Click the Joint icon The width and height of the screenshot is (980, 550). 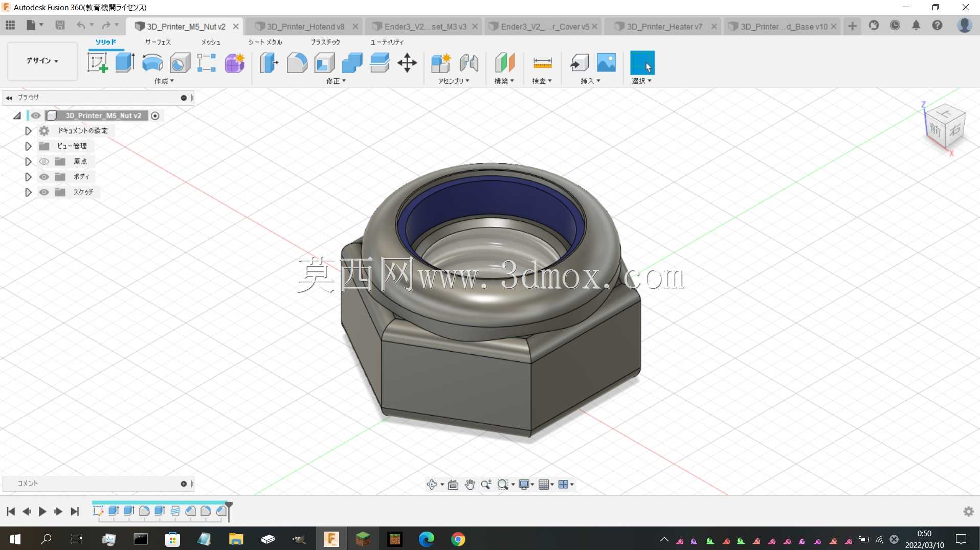[469, 63]
